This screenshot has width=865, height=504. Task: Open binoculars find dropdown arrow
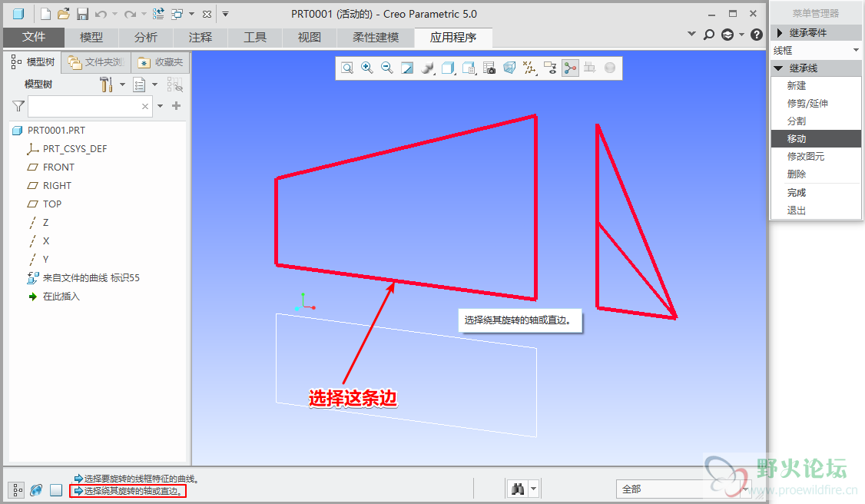point(533,489)
